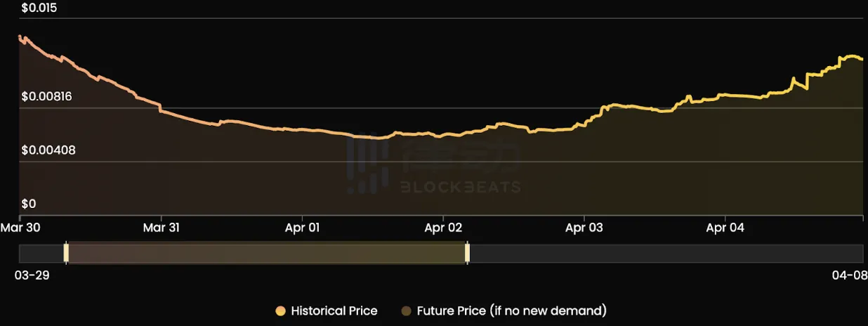Click the Future Price legend dot
The height and width of the screenshot is (326, 868).
[x=407, y=311]
